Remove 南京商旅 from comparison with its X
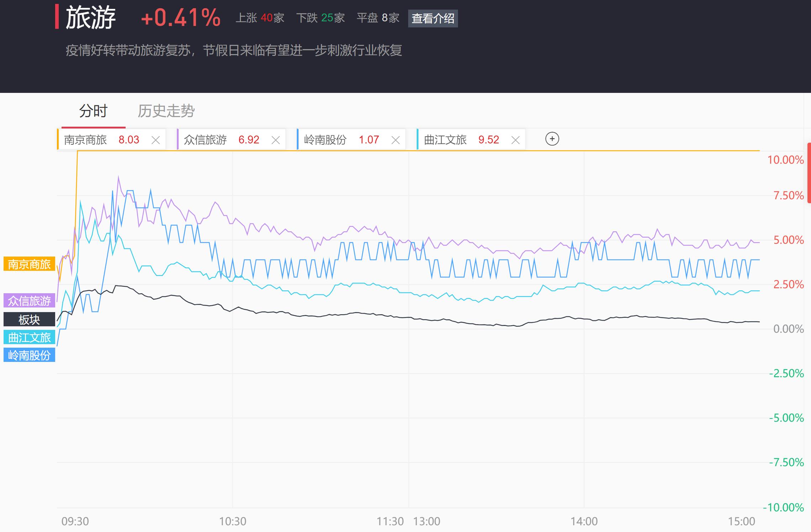 tap(156, 140)
